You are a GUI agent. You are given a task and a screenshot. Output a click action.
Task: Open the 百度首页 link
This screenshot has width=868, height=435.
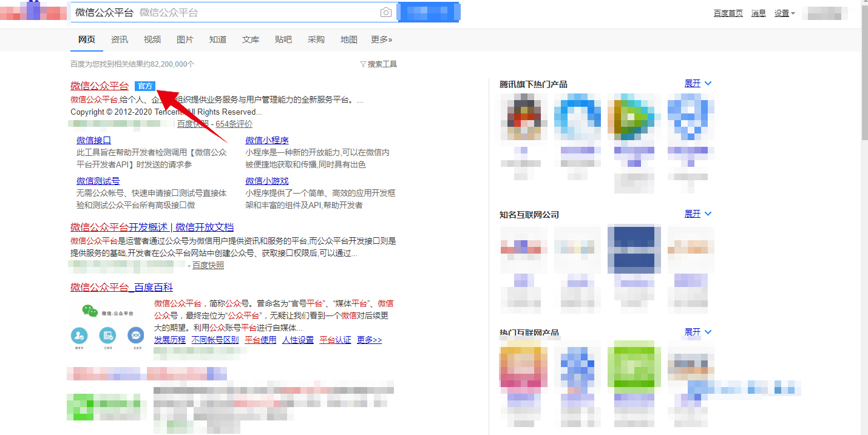pyautogui.click(x=728, y=13)
